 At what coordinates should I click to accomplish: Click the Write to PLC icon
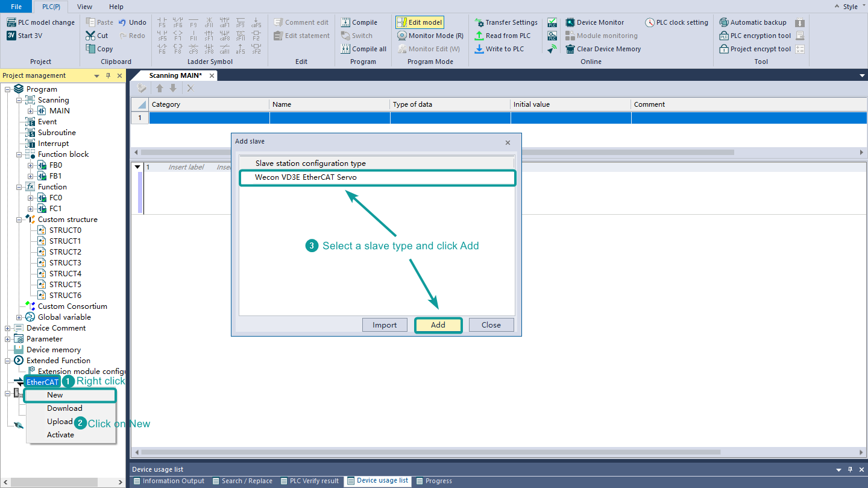click(479, 49)
